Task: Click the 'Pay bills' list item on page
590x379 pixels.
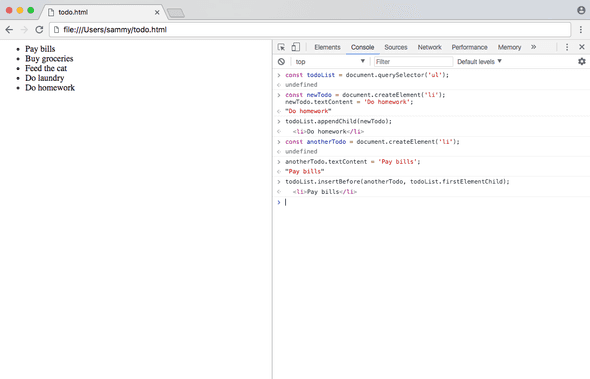Action: [40, 49]
